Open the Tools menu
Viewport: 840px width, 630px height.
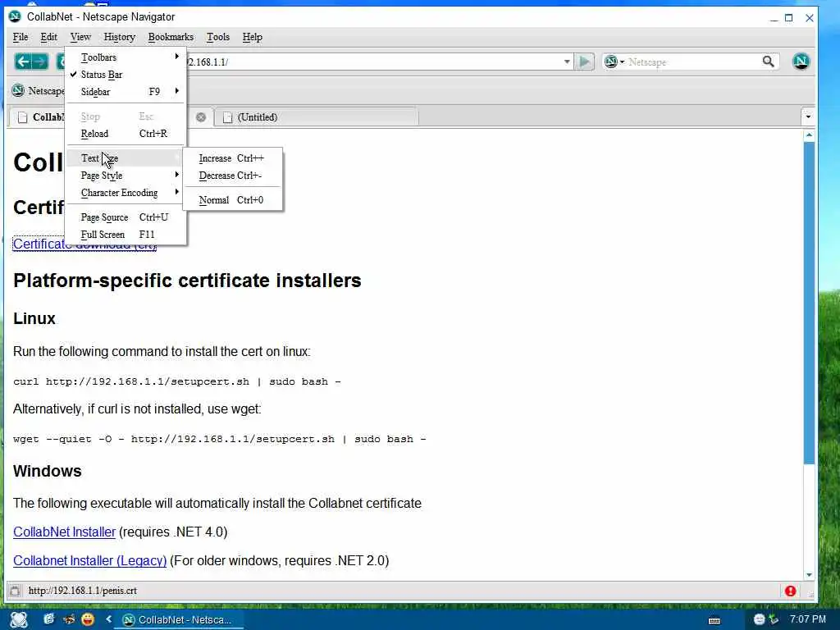(218, 37)
